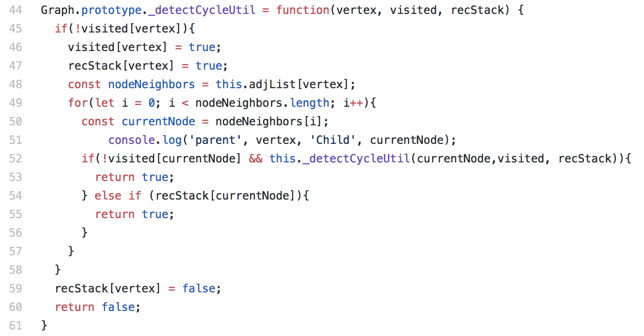Image resolution: width=644 pixels, height=336 pixels.
Task: Click the closing brace on line 61
Action: point(45,325)
